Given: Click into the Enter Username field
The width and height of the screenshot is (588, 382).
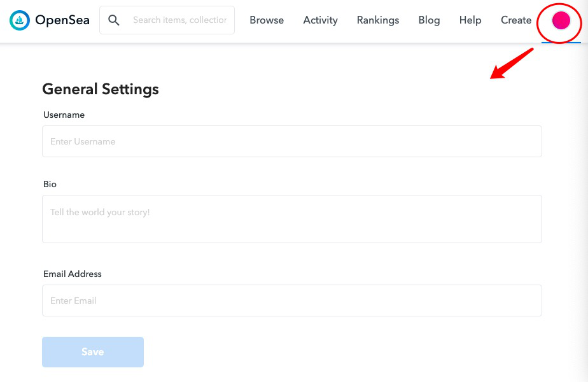Looking at the screenshot, I should point(291,141).
